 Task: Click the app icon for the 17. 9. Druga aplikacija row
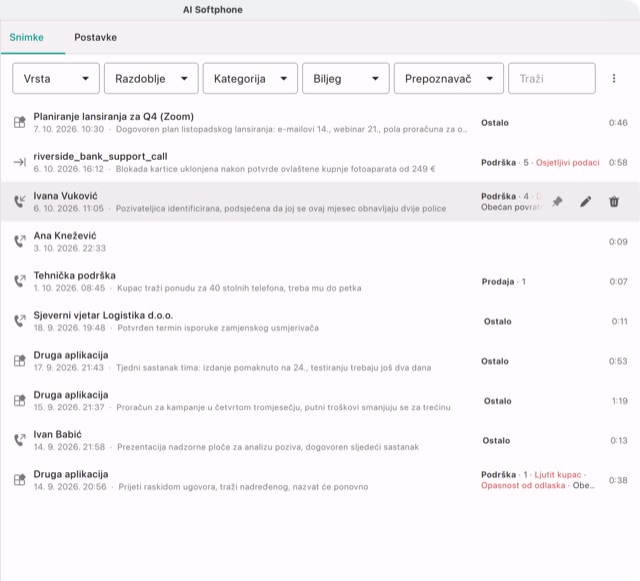click(x=20, y=361)
